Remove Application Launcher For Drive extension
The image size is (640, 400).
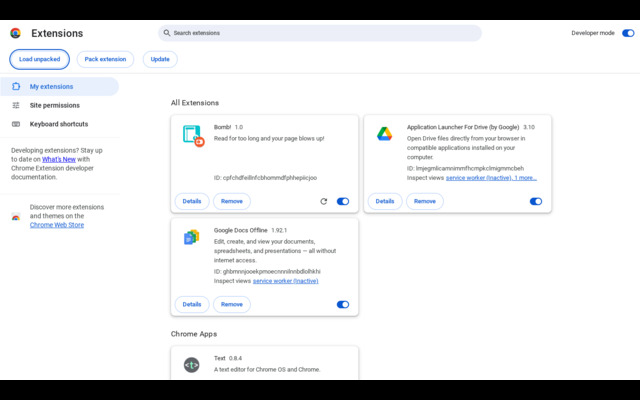point(425,201)
